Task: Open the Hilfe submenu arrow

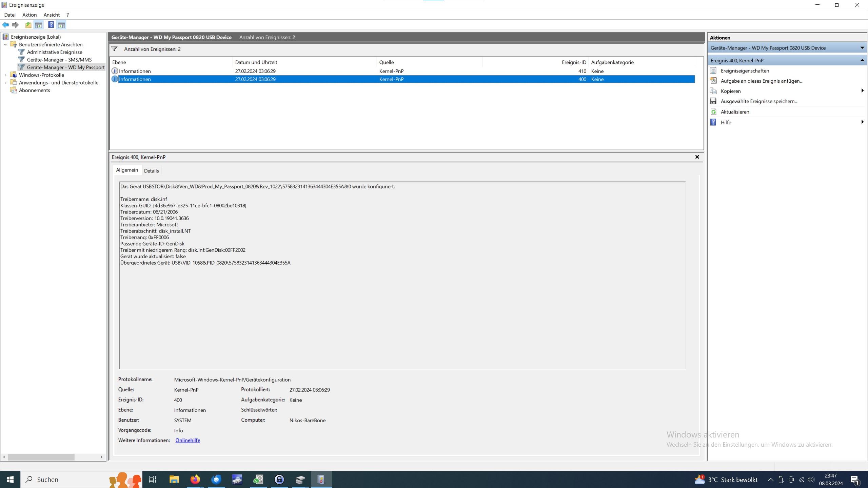Action: 862,122
